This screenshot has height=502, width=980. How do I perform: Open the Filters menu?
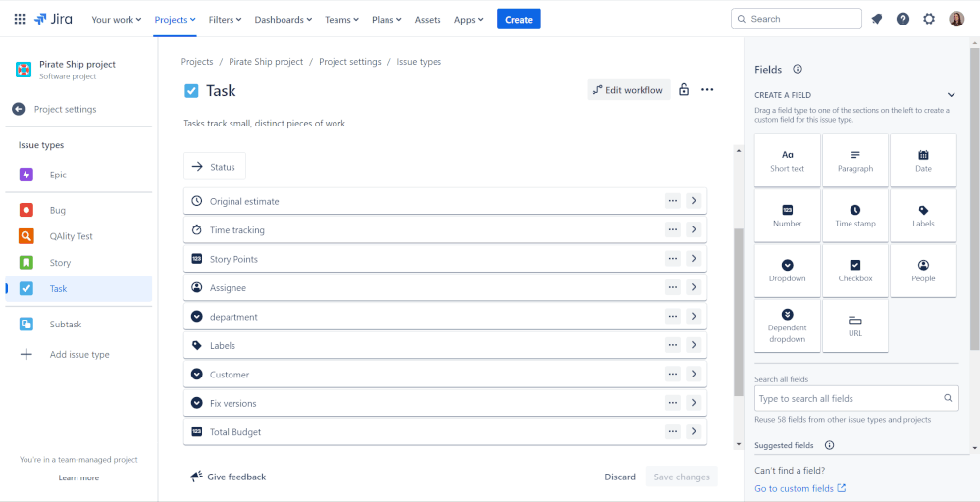(225, 20)
